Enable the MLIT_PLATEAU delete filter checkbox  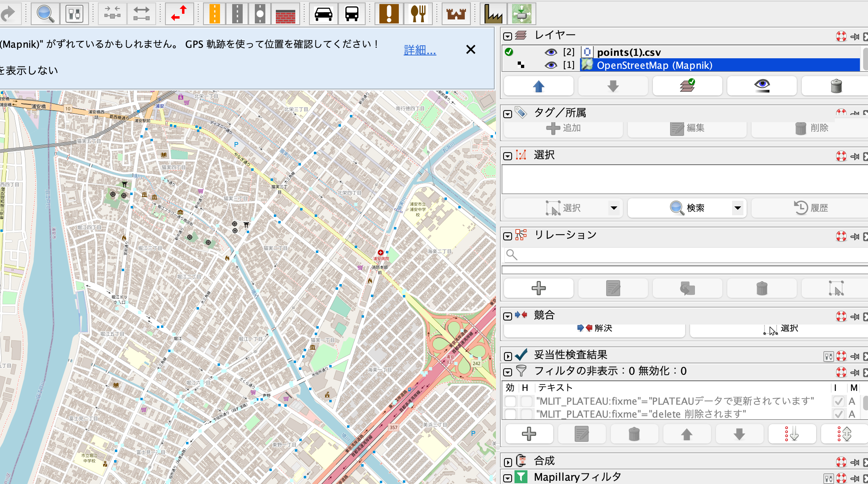510,414
